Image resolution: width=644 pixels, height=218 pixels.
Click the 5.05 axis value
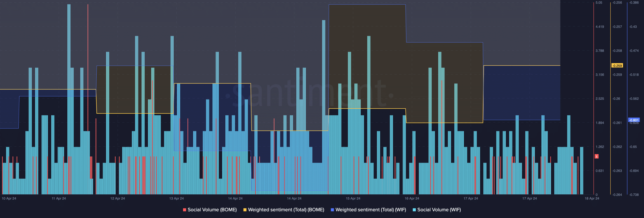click(599, 3)
